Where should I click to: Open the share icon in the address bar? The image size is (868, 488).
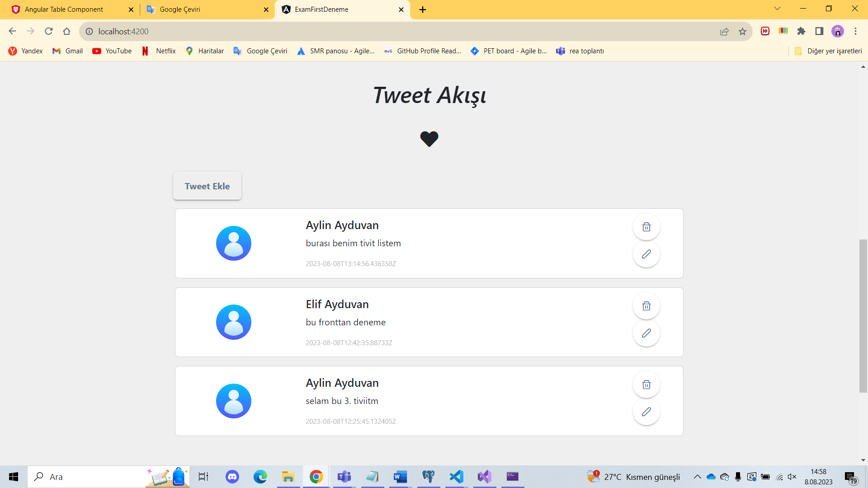tap(724, 31)
